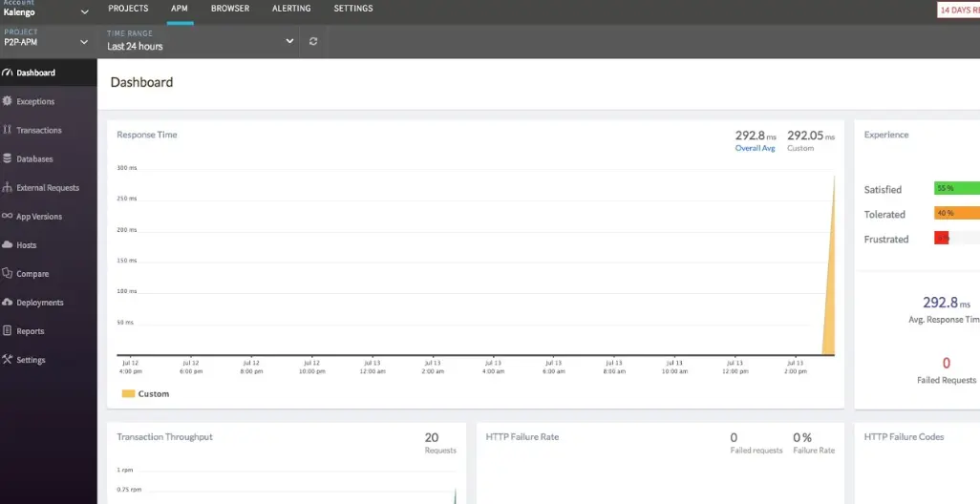This screenshot has height=504, width=980.
Task: Click the red Frustrated bar
Action: (941, 238)
